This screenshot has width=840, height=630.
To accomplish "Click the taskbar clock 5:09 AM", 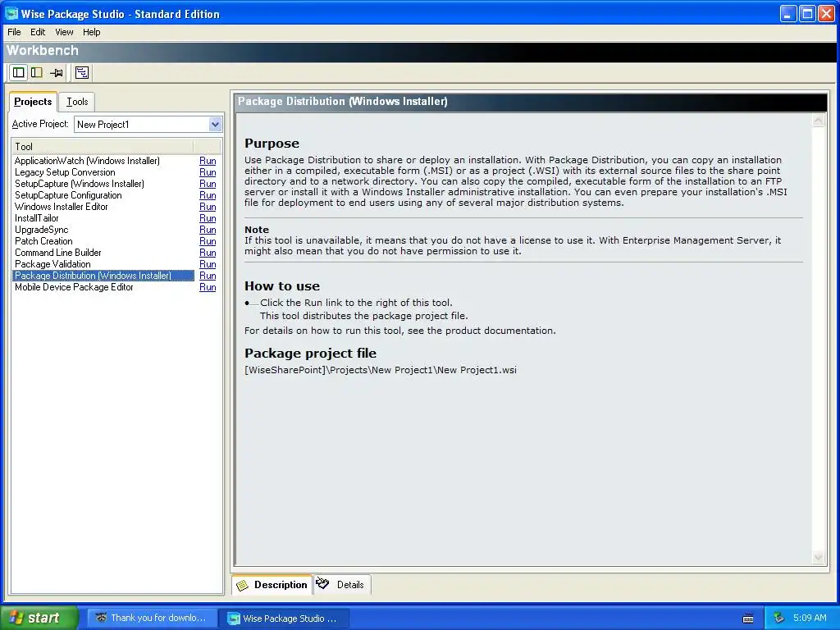I will (x=810, y=618).
